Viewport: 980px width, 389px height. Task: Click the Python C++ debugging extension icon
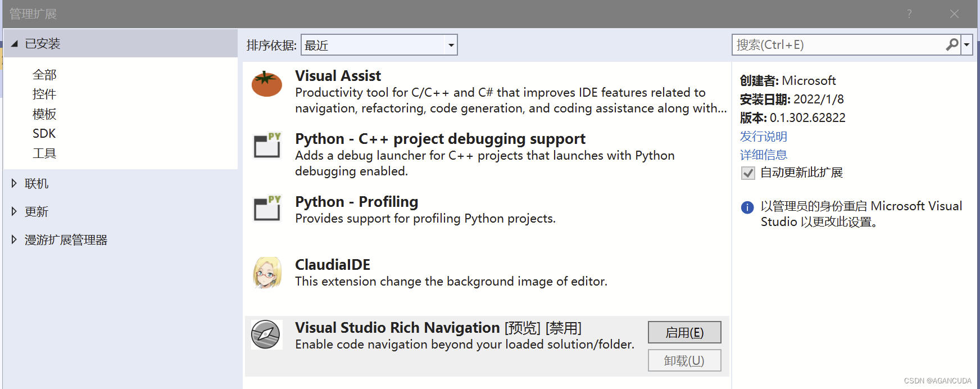click(267, 146)
